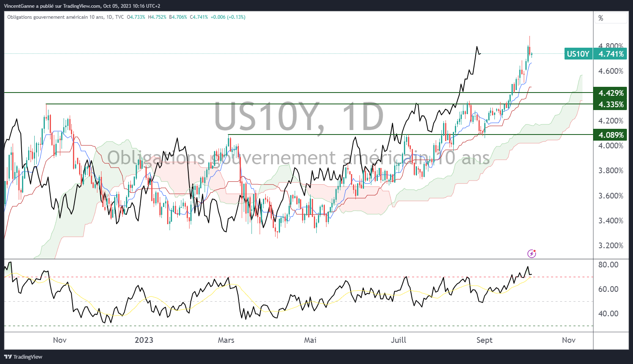The image size is (633, 364).
Task: Click the +0.006 (+0.13%) change value
Action: pyautogui.click(x=228, y=17)
